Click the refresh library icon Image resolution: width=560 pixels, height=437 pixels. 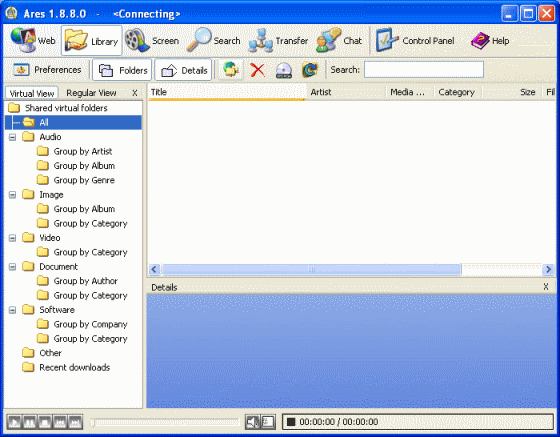(310, 70)
